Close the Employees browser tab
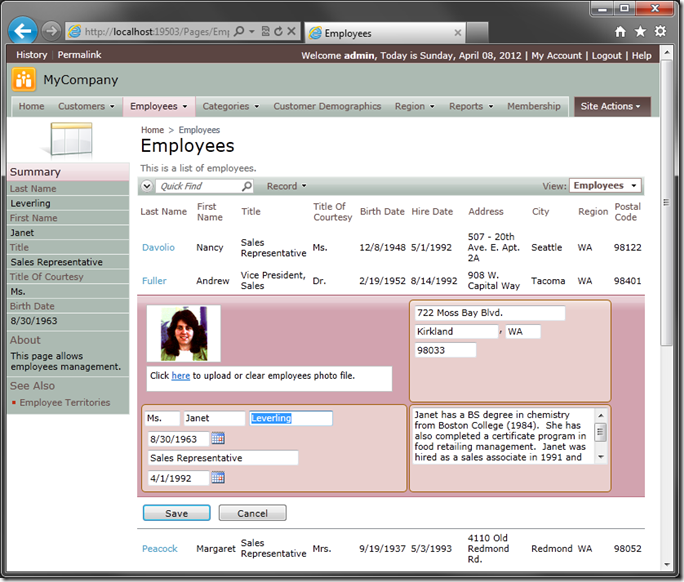684x582 pixels. point(458,33)
